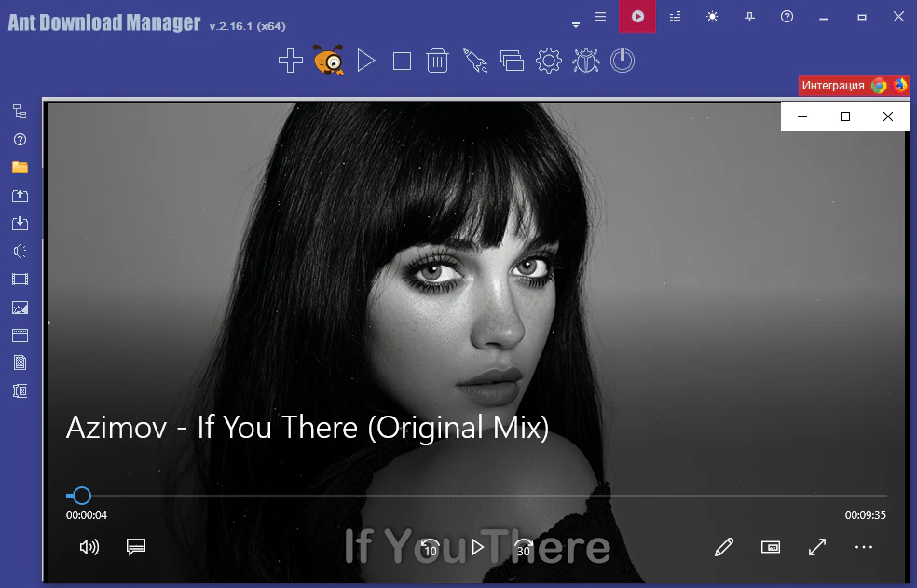Viewport: 917px width, 588px height.
Task: Switch player to mini view mode
Action: point(771,547)
